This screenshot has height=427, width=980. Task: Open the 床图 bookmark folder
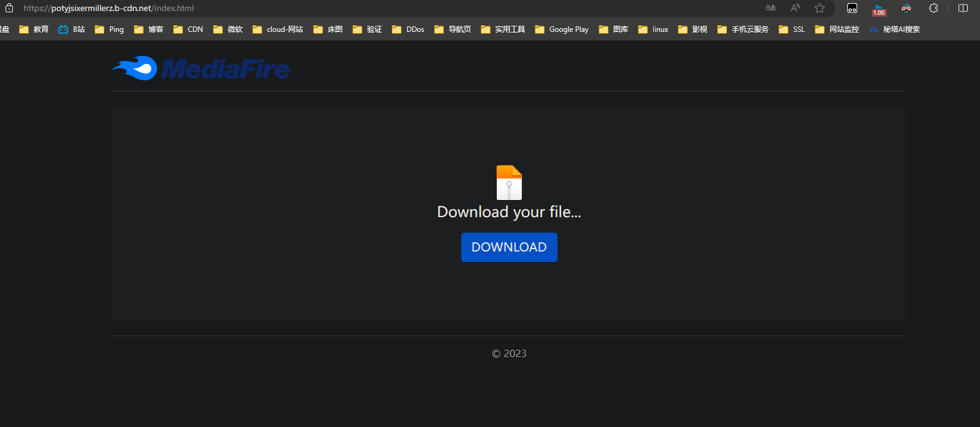click(328, 29)
